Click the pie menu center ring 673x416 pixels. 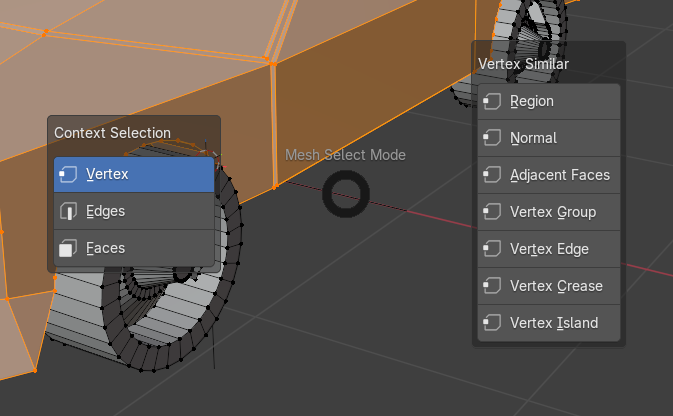pyautogui.click(x=346, y=194)
